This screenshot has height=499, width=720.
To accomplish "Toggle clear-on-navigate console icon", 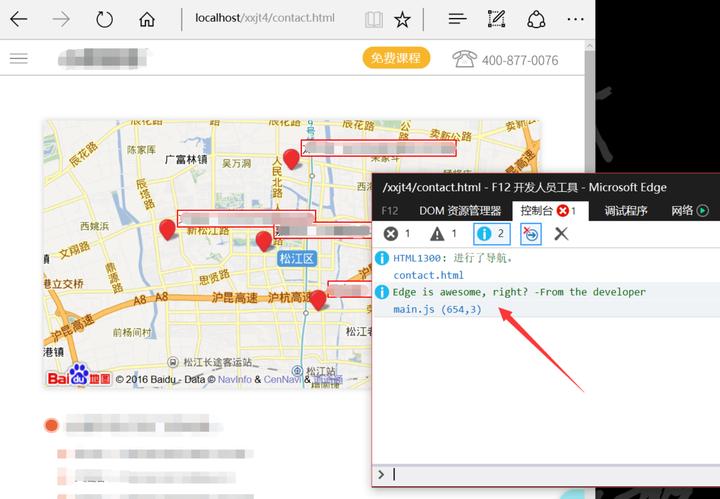I will pos(531,234).
